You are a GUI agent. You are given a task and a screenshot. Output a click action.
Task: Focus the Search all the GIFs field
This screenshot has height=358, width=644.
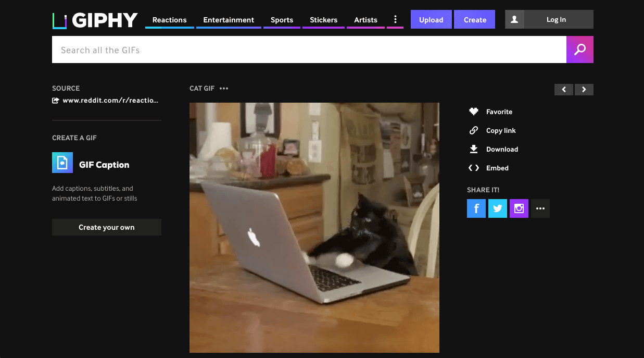coord(309,50)
